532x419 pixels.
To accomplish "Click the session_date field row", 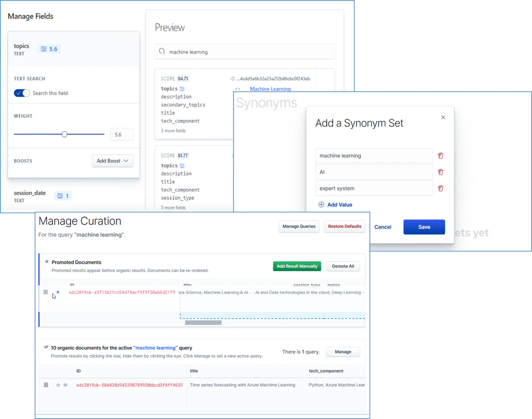I will (74, 196).
